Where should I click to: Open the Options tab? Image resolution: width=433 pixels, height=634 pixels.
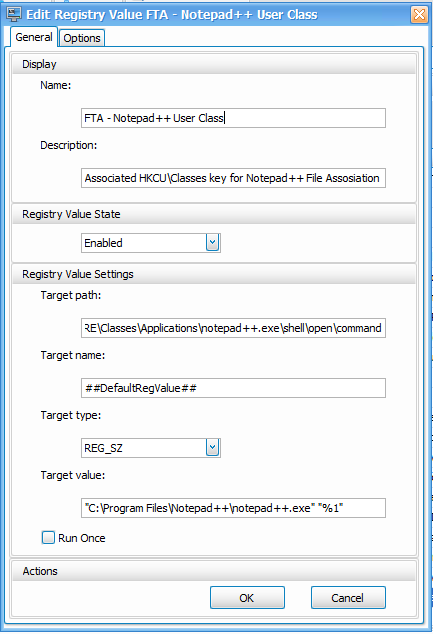pos(82,38)
